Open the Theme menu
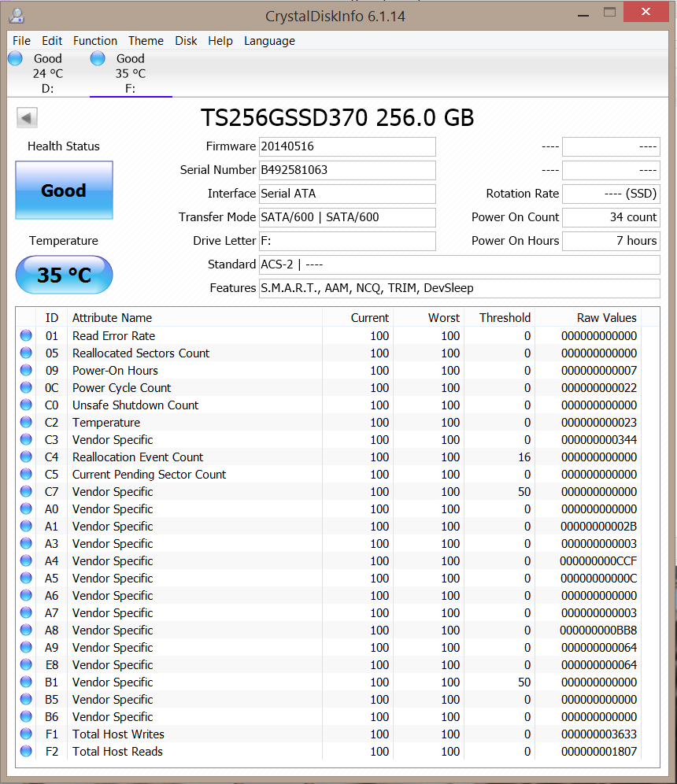 (146, 41)
